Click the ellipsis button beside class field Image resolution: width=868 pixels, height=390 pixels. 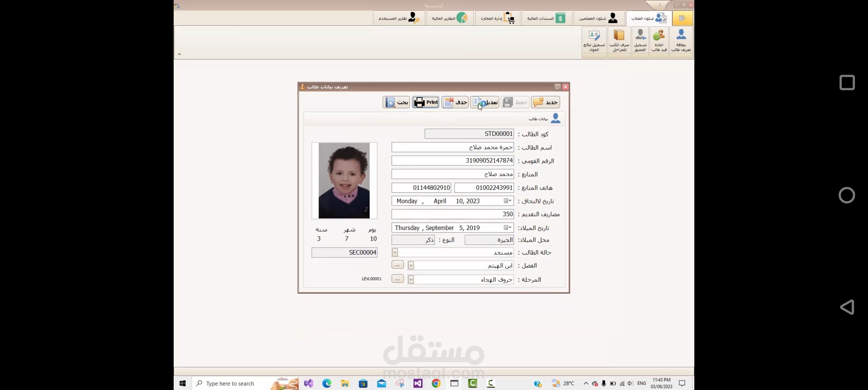pos(398,265)
